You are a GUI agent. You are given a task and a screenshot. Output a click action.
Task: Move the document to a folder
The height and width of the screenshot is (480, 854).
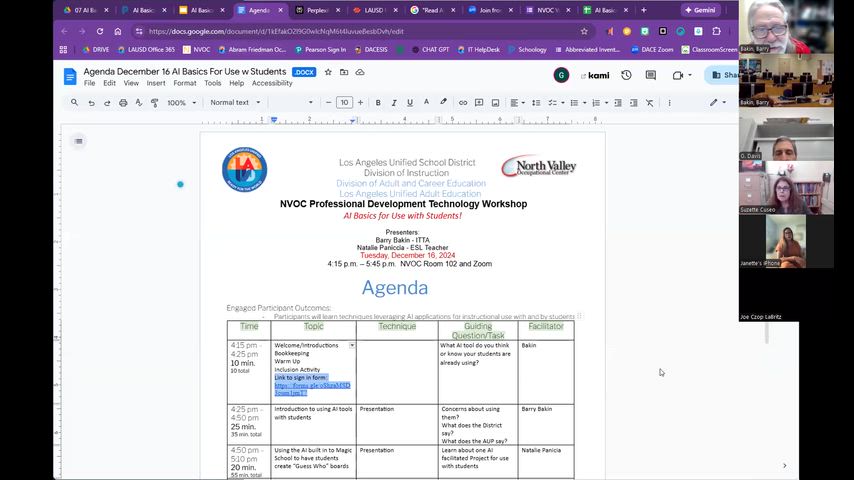(344, 72)
